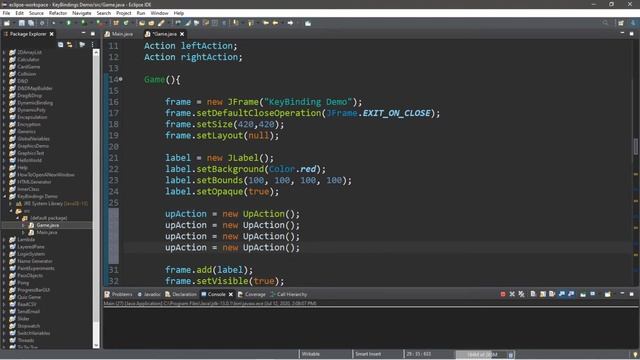Click the garbage collector icon in status bar
Image resolution: width=640 pixels, height=360 pixels.
[x=511, y=355]
